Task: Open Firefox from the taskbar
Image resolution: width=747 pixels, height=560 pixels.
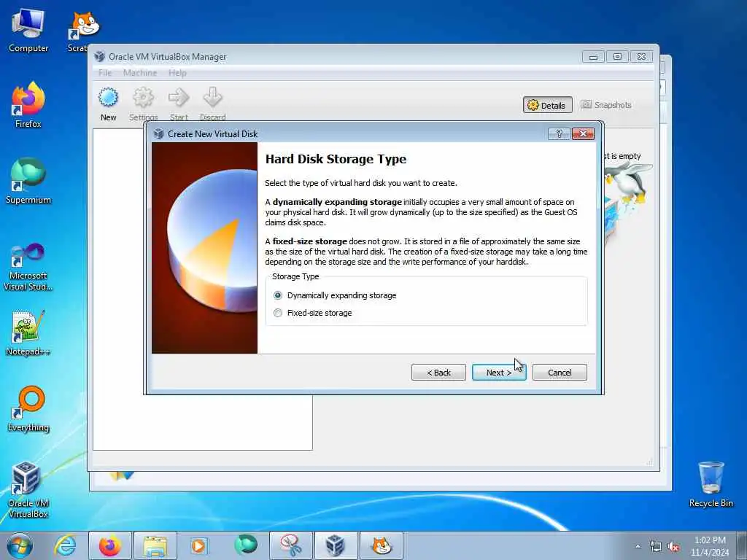Action: [109, 545]
